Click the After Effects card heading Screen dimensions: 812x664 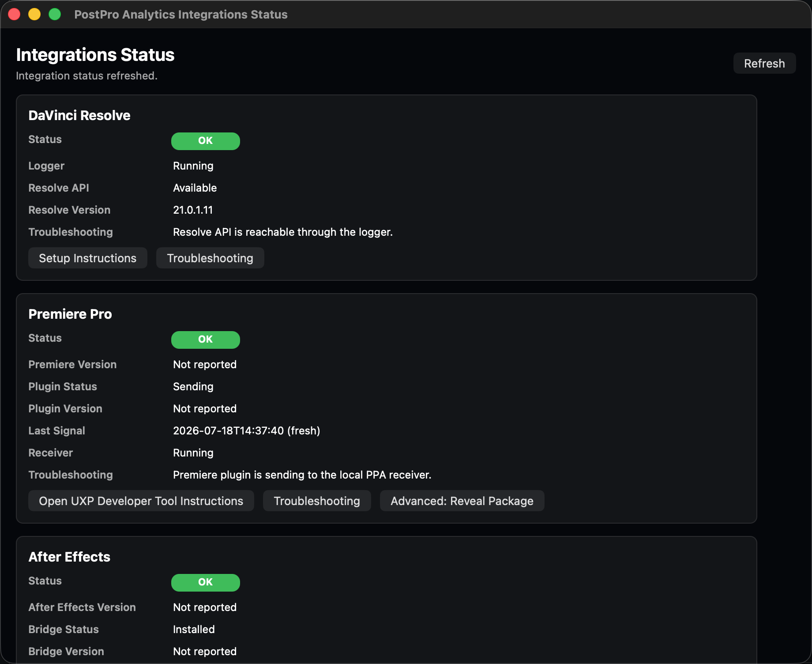[x=69, y=557]
